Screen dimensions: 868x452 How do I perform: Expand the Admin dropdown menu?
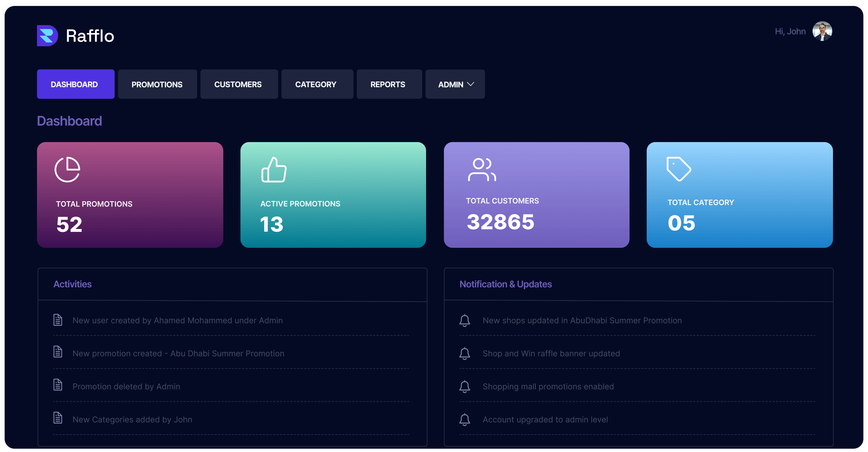454,84
